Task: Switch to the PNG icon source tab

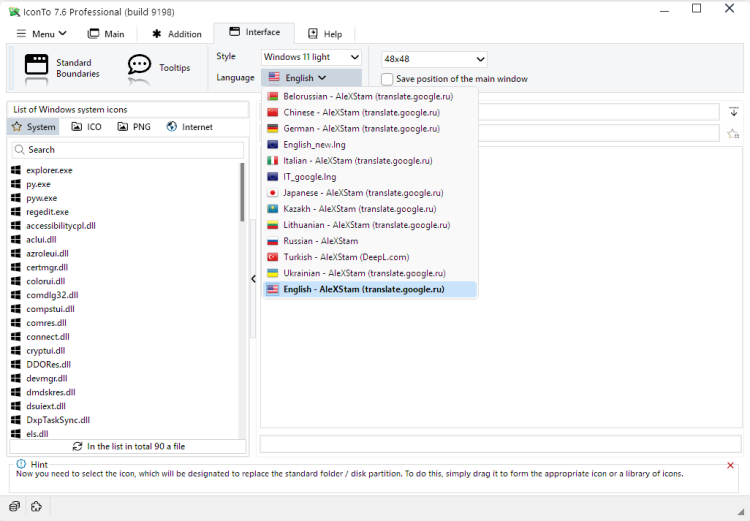Action: 134,127
